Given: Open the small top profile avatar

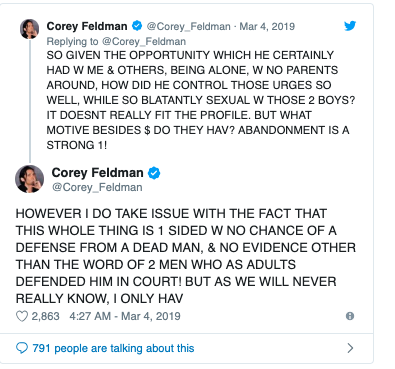Looking at the screenshot, I should 30,29.
